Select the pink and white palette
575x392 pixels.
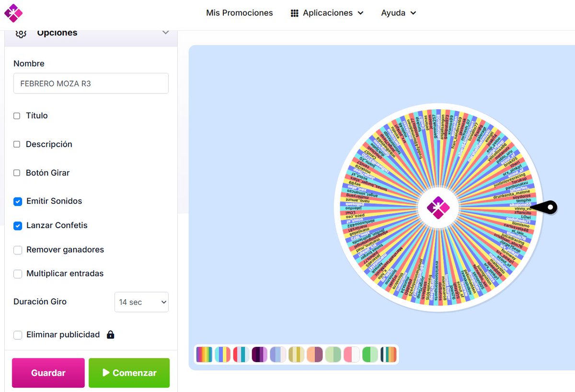tap(352, 355)
